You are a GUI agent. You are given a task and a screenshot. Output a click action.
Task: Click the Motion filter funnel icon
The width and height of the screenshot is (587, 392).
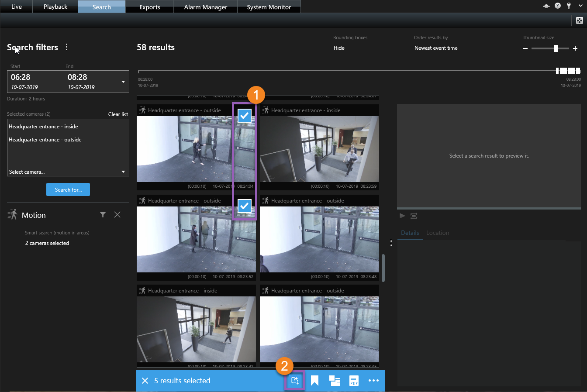tap(103, 215)
